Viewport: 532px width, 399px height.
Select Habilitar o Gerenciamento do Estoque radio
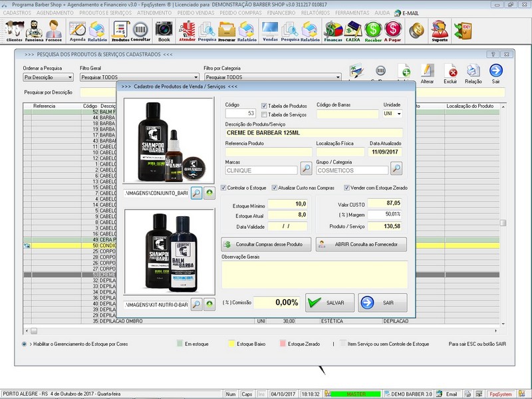[x=24, y=344]
